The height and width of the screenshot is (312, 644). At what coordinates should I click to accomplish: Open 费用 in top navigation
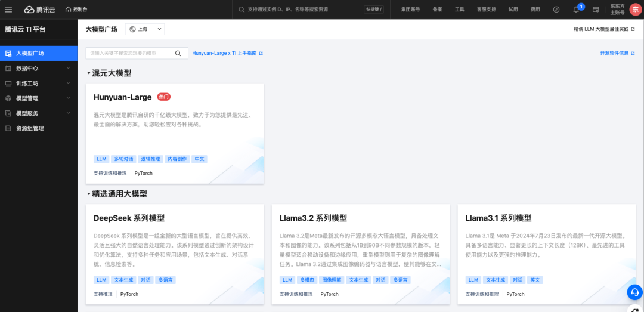pyautogui.click(x=535, y=10)
